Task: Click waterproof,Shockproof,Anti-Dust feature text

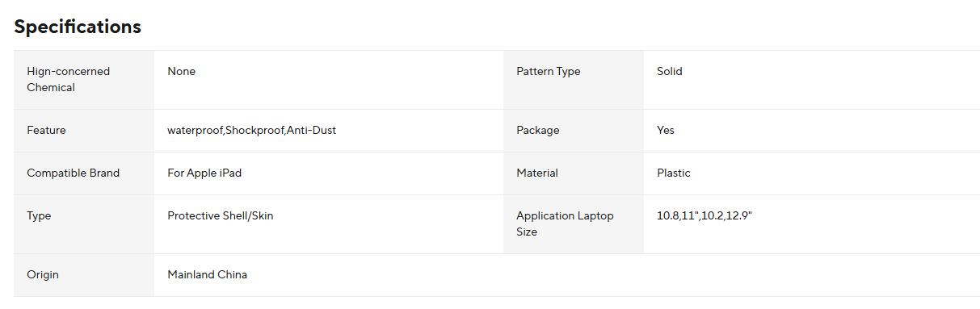Action: tap(252, 130)
